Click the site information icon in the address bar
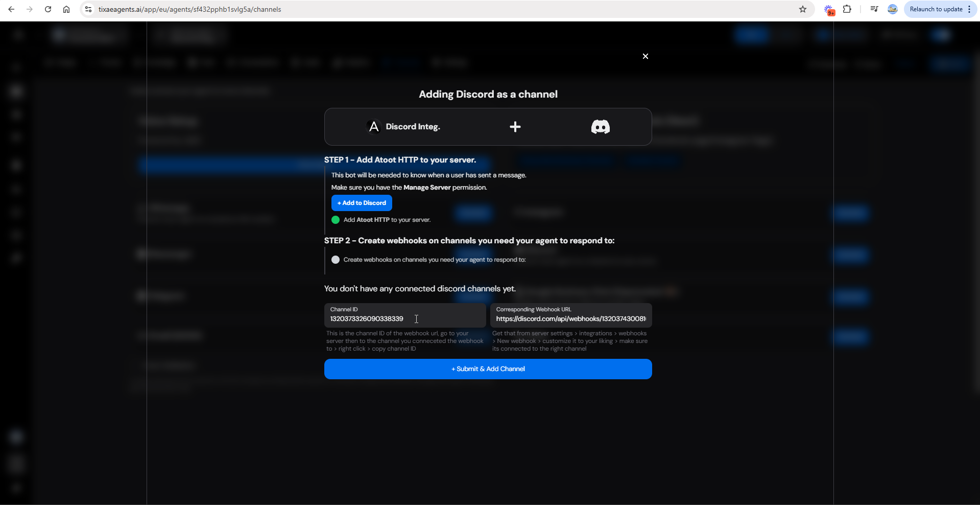 [x=88, y=9]
